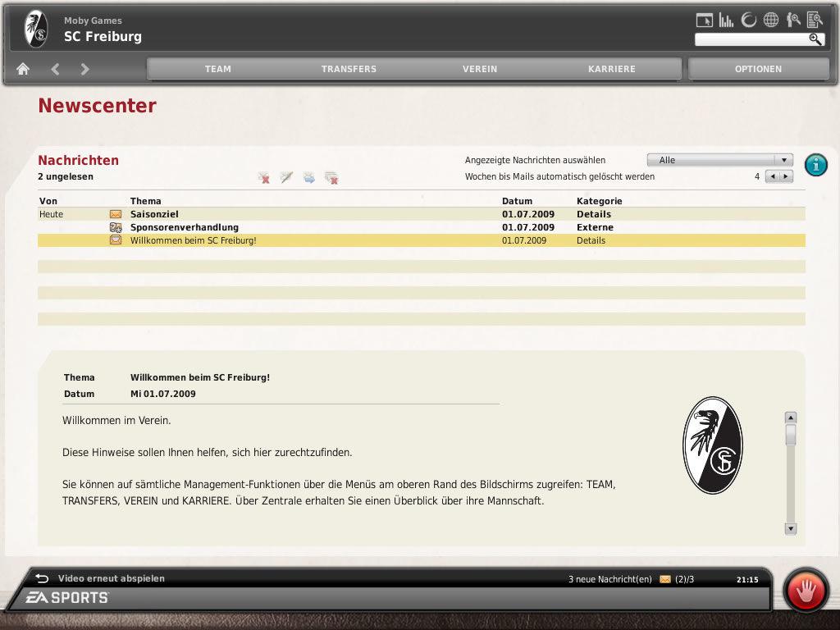Click the red hand continue button
This screenshot has width=840, height=630.
[806, 591]
